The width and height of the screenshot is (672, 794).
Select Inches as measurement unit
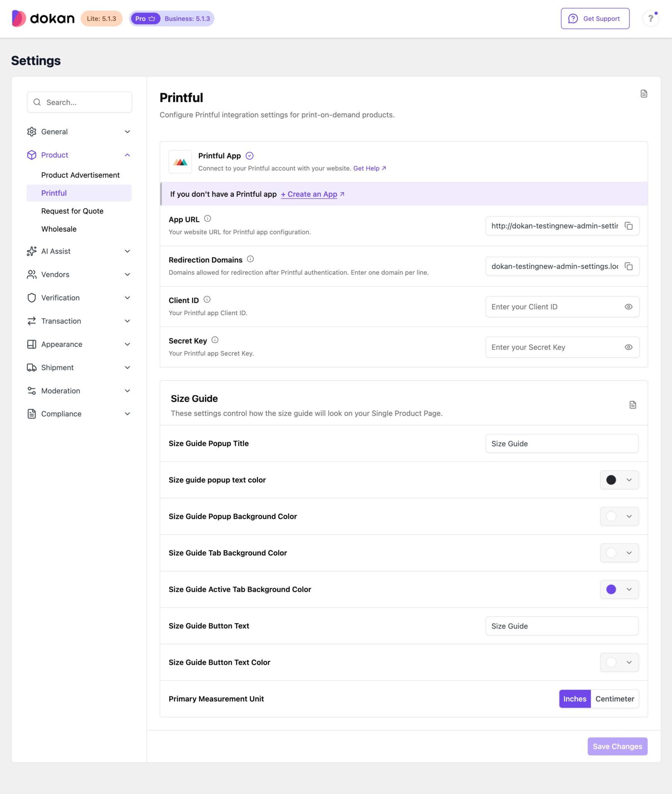click(x=575, y=699)
